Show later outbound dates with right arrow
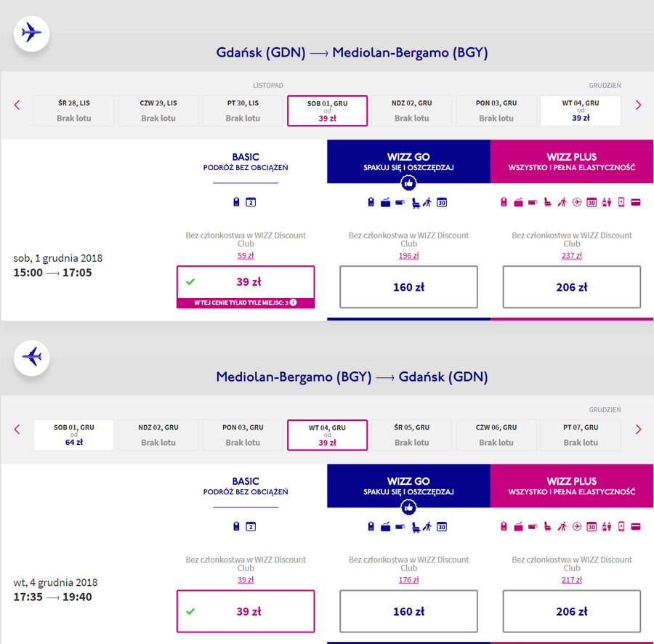 coord(638,105)
